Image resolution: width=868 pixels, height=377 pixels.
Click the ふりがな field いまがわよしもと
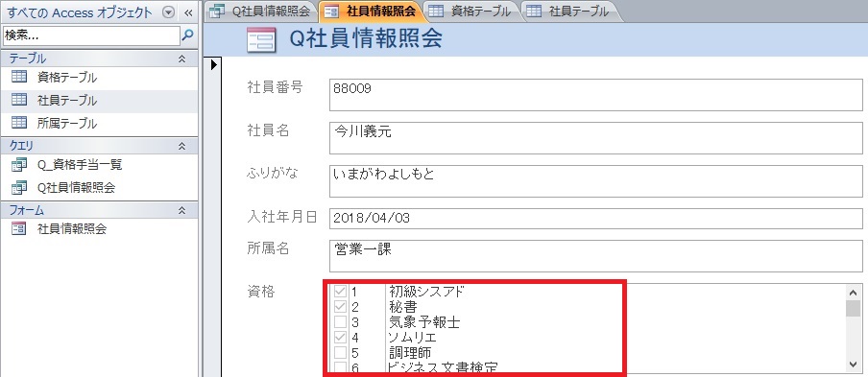click(x=596, y=180)
